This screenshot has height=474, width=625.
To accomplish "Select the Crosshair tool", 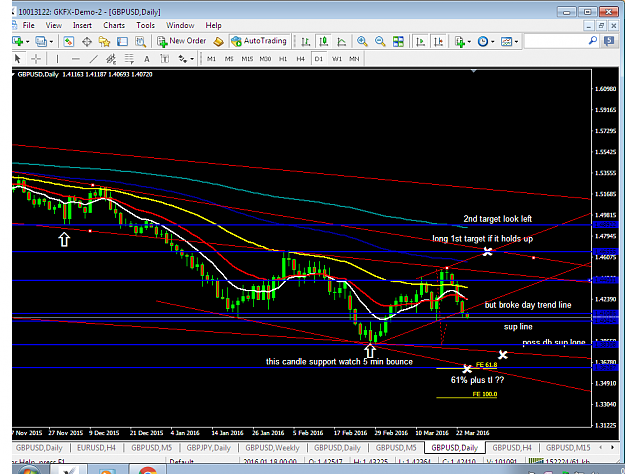I will [36, 59].
